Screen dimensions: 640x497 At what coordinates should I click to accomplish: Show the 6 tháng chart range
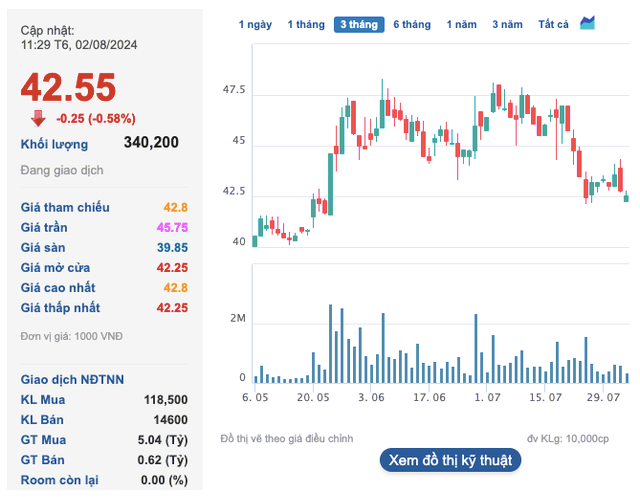point(412,24)
